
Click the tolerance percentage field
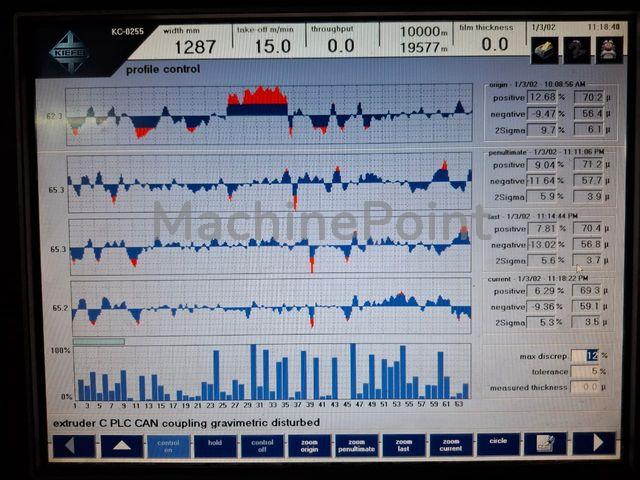pos(585,371)
